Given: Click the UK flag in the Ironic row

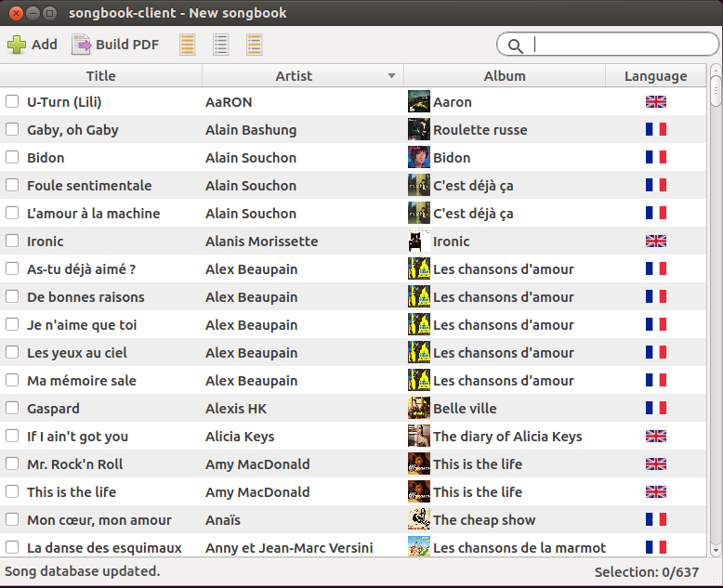Looking at the screenshot, I should [656, 241].
